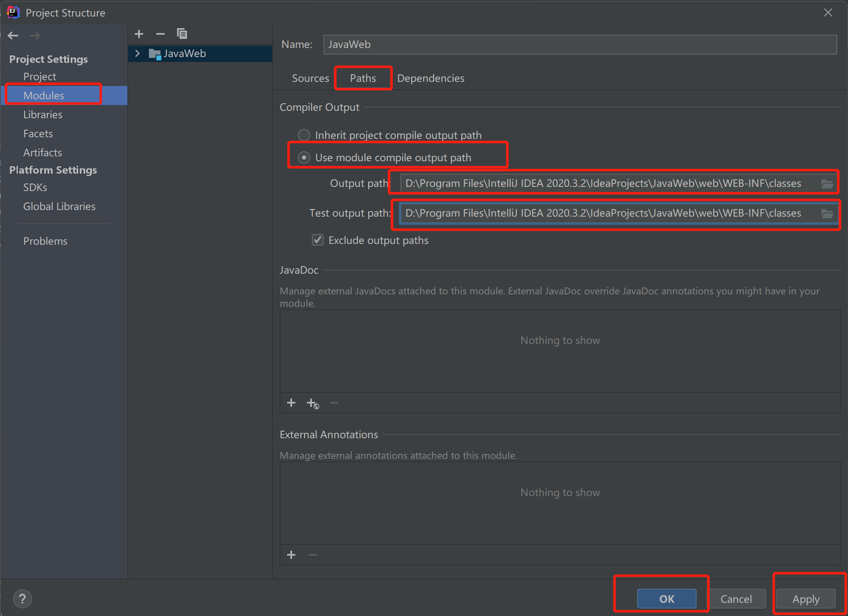The width and height of the screenshot is (848, 616).
Task: Add JavaDoc with plus icon
Action: (x=291, y=403)
